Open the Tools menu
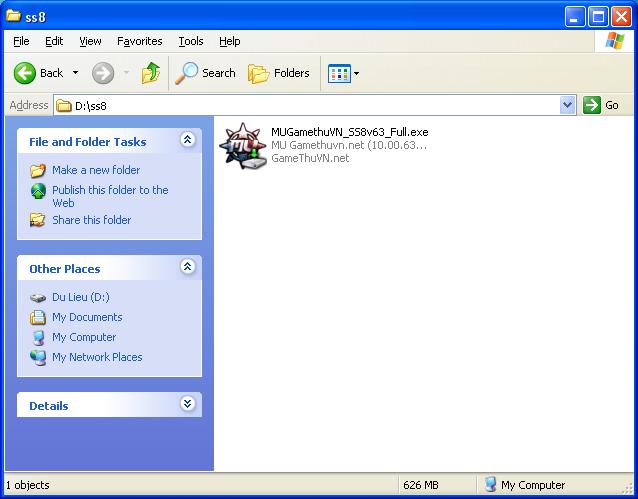The height and width of the screenshot is (499, 638). coord(191,41)
